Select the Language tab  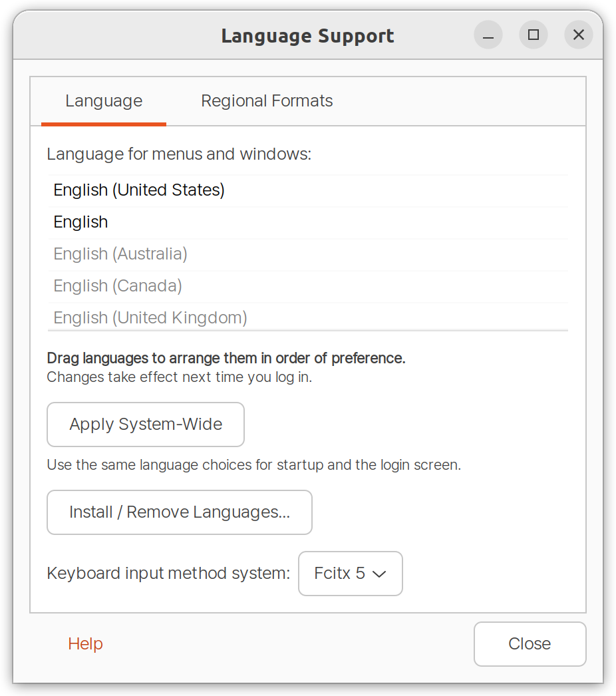click(104, 100)
